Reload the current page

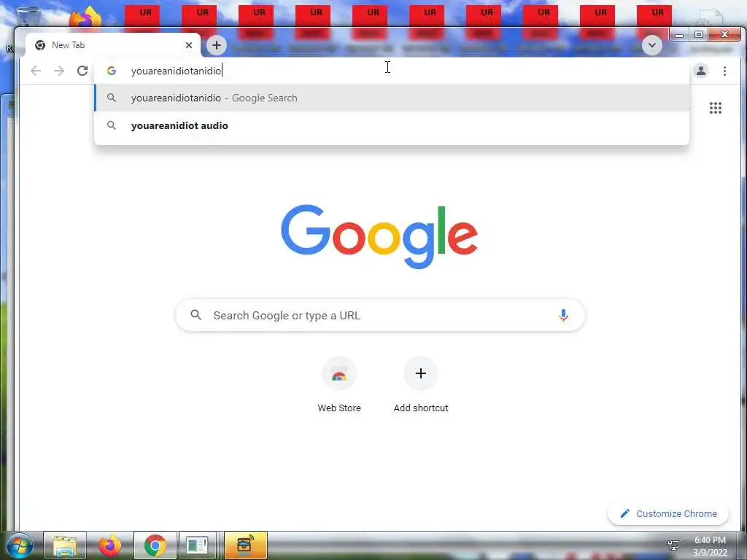82,71
